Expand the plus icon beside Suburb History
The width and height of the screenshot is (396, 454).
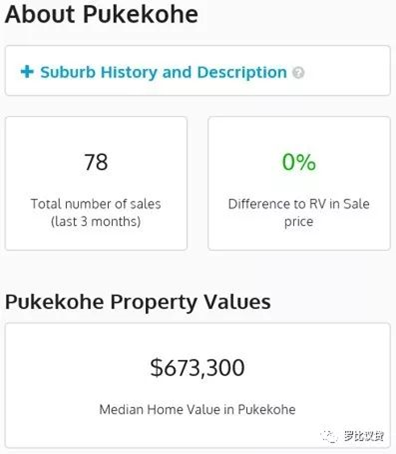27,72
